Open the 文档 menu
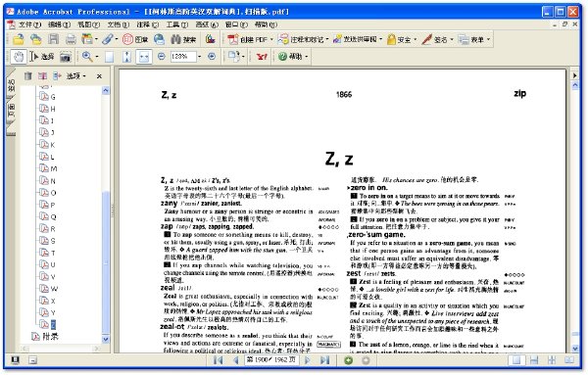 (119, 24)
